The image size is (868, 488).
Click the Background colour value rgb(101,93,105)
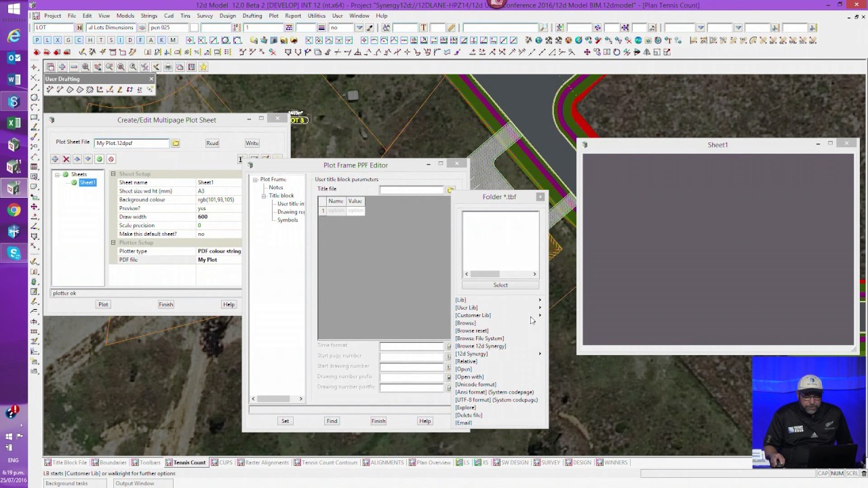tap(216, 199)
